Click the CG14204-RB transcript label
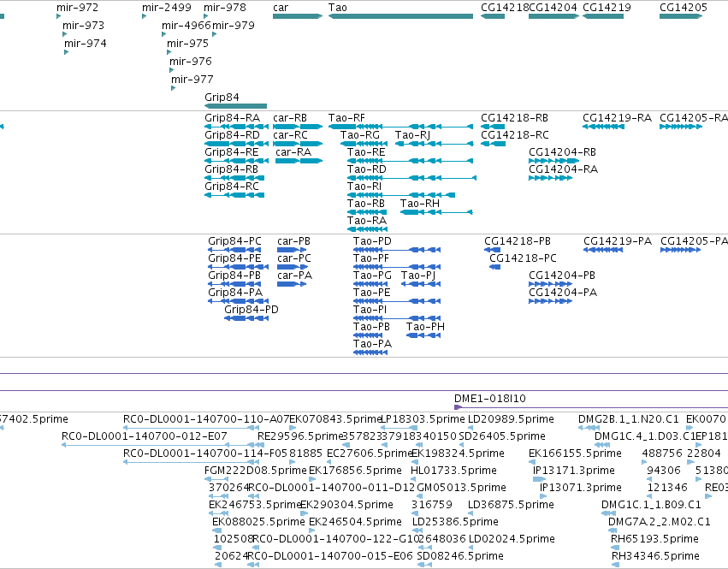728x569 pixels. pyautogui.click(x=562, y=152)
